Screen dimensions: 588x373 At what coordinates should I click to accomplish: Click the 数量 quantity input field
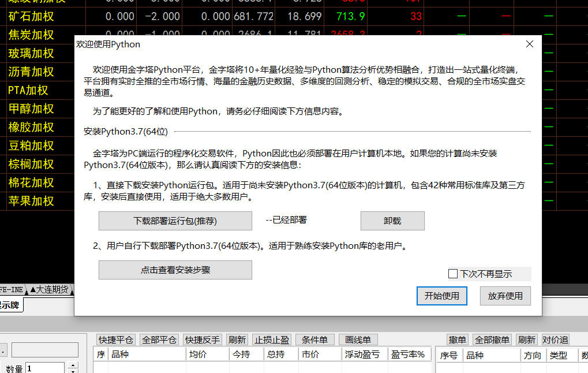point(45,368)
